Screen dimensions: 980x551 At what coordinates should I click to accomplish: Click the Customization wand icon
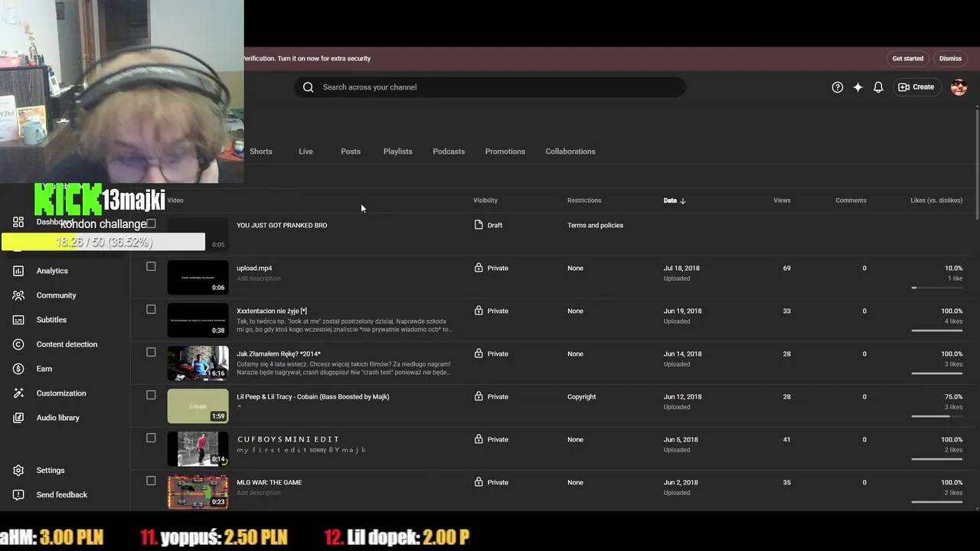(18, 393)
